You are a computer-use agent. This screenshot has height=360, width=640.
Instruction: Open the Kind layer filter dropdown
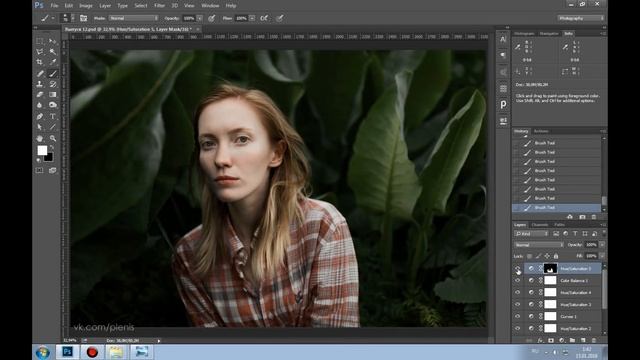pyautogui.click(x=531, y=233)
